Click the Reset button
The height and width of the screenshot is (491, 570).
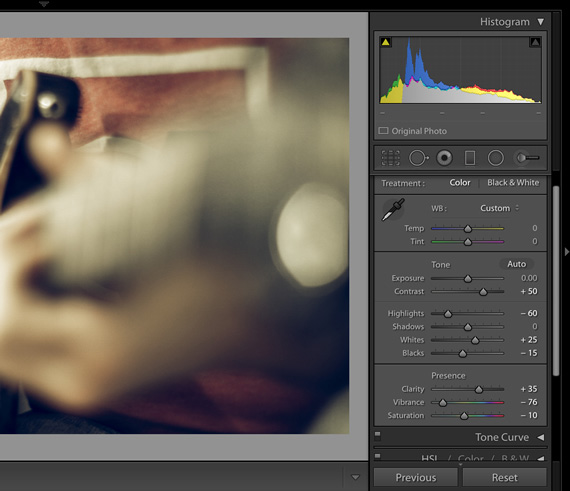click(505, 477)
